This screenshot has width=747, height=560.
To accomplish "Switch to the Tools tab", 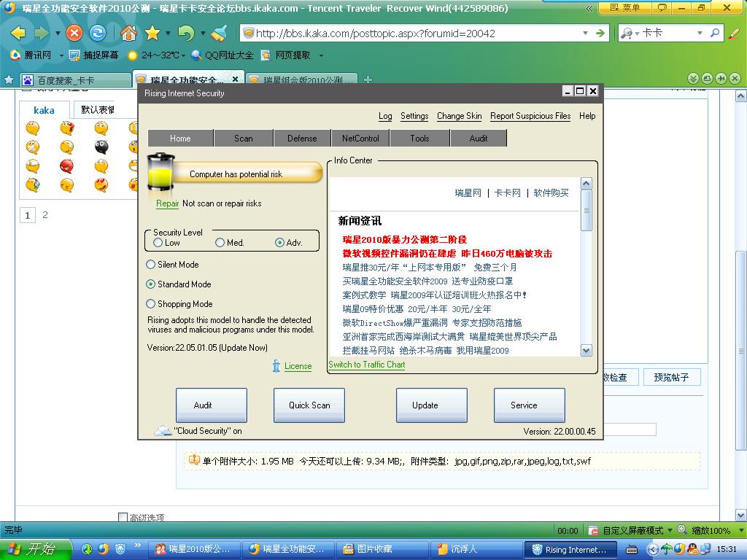I will tap(419, 138).
